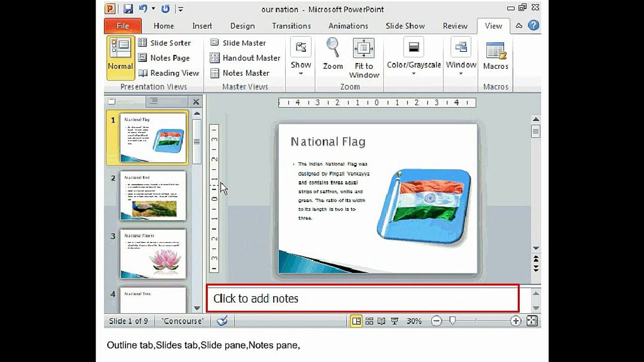This screenshot has height=362, width=644.
Task: Click zoom level 30% in status bar
Action: coord(414,321)
